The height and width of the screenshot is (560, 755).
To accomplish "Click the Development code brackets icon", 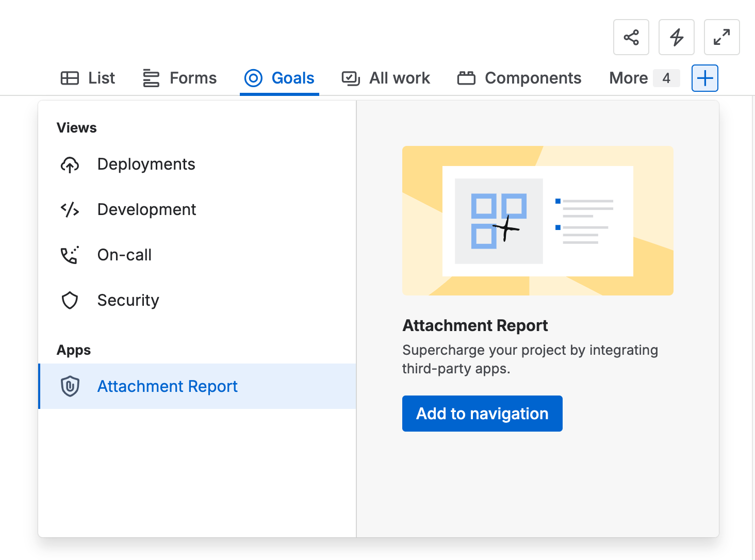I will coord(70,210).
